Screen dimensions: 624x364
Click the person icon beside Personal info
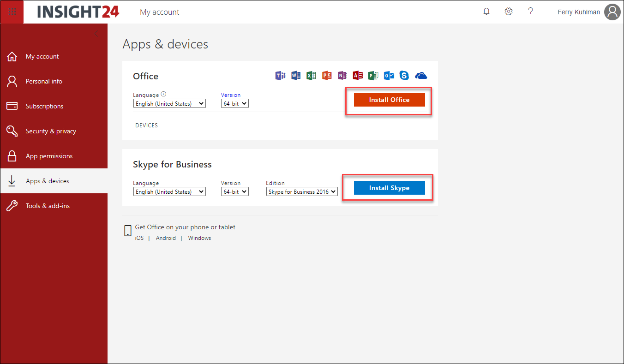point(12,81)
